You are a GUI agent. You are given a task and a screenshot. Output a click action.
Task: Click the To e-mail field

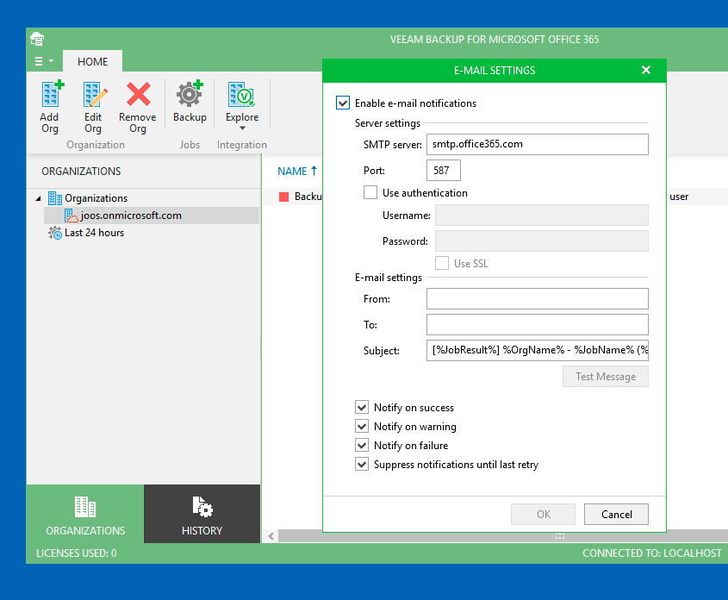click(x=537, y=325)
